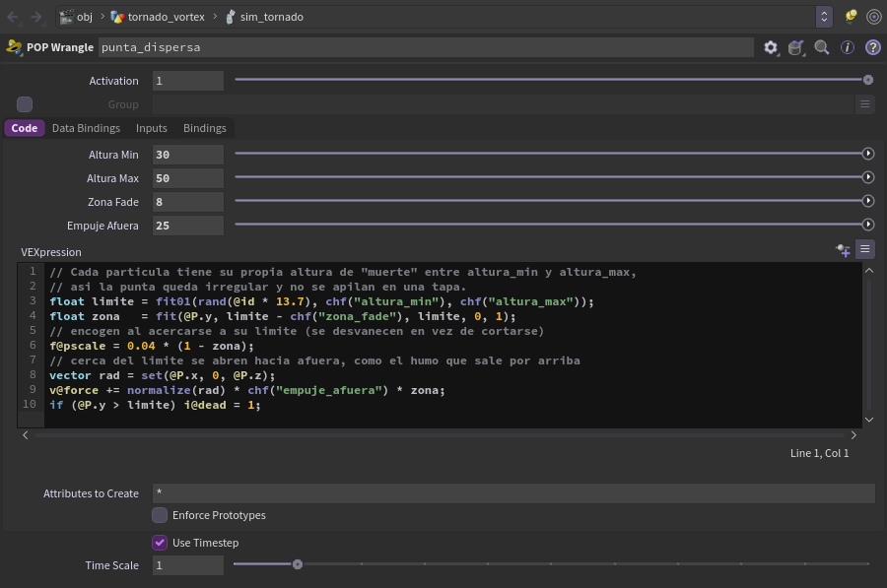The height and width of the screenshot is (588, 887).
Task: Click the node presets bucket icon
Action: tap(796, 47)
